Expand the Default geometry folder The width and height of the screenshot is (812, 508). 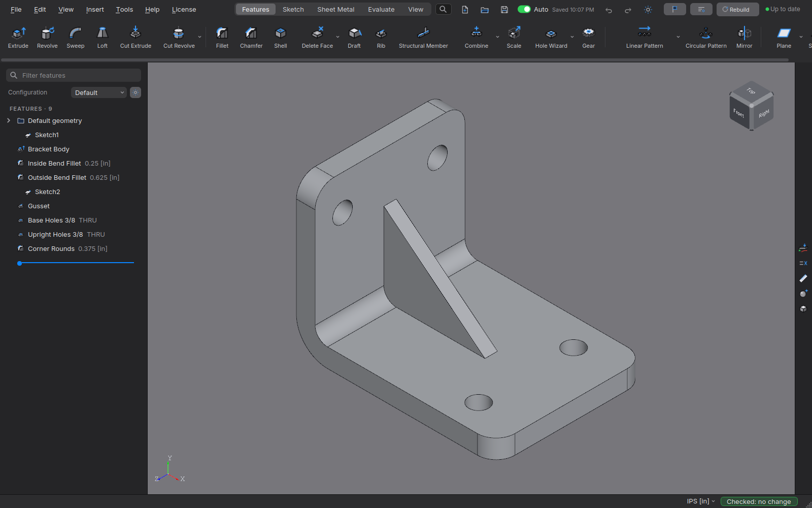tap(9, 120)
